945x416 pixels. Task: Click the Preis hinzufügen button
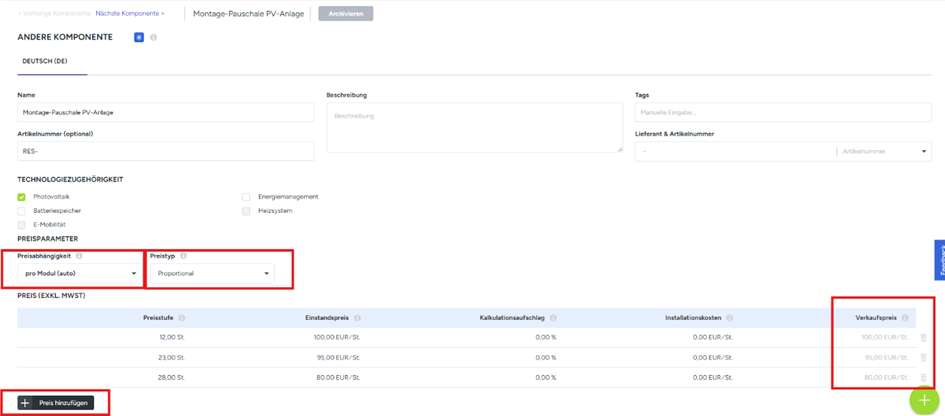point(55,402)
